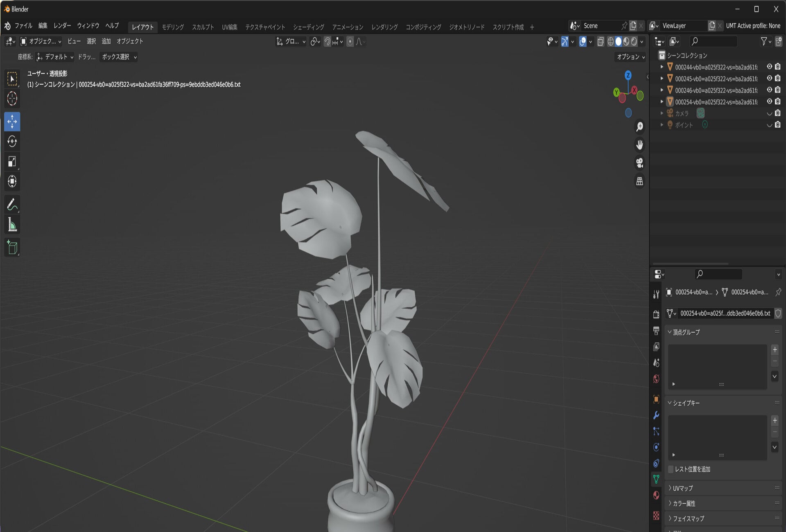The height and width of the screenshot is (532, 786).
Task: Hide object 000244-vb0 with the eye icon
Action: click(769, 67)
